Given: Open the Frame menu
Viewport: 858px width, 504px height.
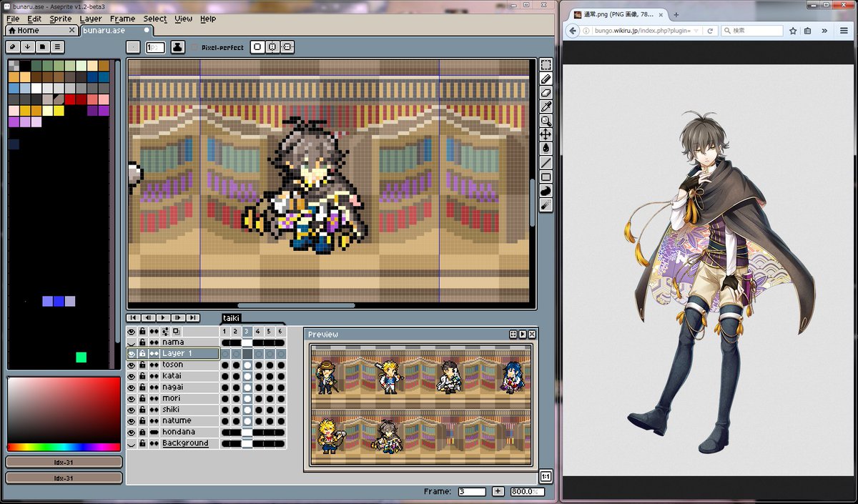Looking at the screenshot, I should pyautogui.click(x=123, y=19).
